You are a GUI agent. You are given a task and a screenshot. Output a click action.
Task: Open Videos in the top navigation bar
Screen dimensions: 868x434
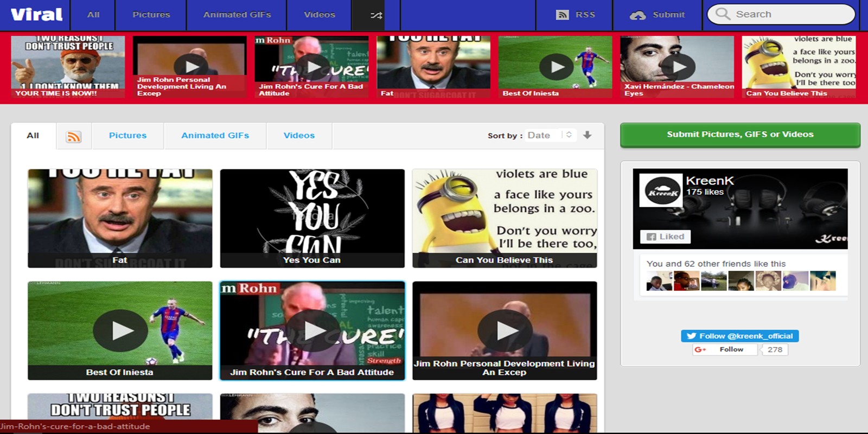tap(319, 15)
